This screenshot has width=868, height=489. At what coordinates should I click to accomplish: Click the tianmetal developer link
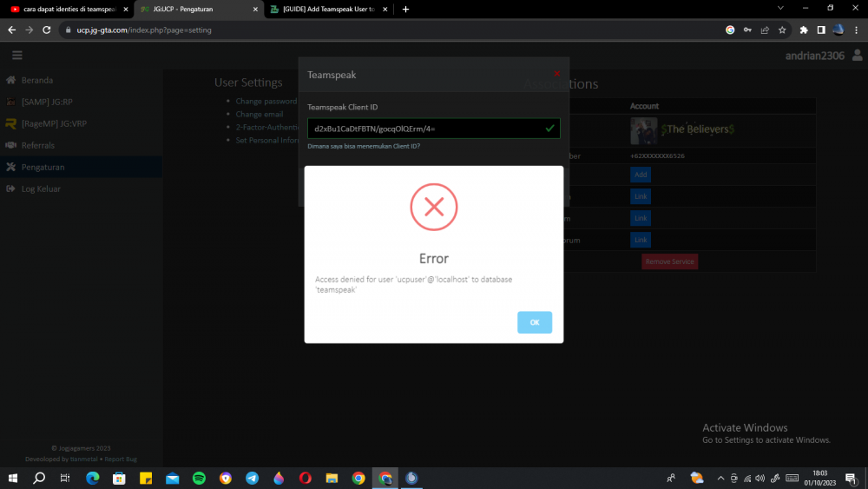tap(83, 459)
